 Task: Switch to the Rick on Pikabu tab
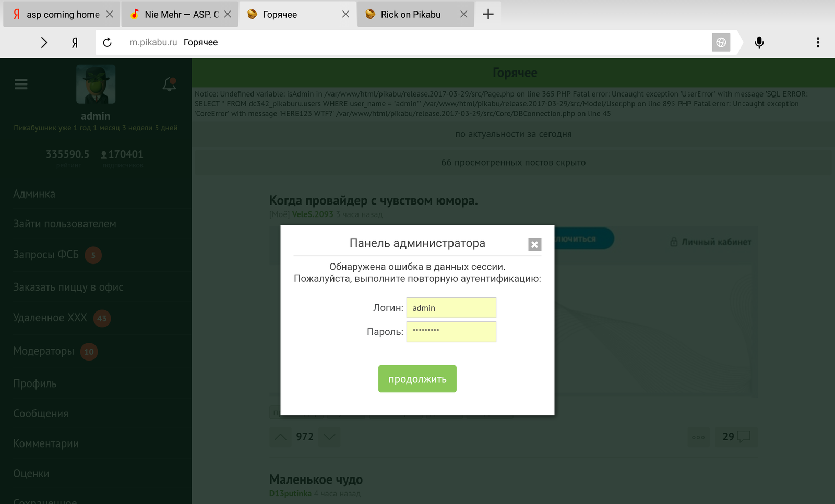410,15
